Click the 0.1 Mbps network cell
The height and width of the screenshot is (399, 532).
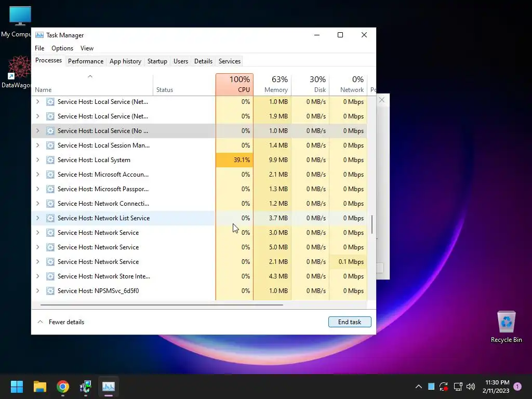point(348,262)
